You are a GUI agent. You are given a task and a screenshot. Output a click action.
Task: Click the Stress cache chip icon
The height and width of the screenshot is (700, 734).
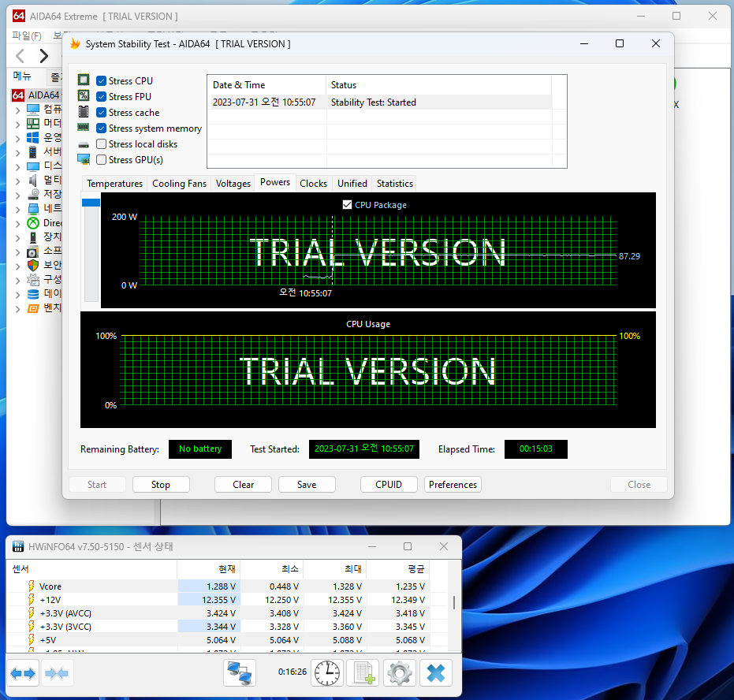tap(84, 112)
